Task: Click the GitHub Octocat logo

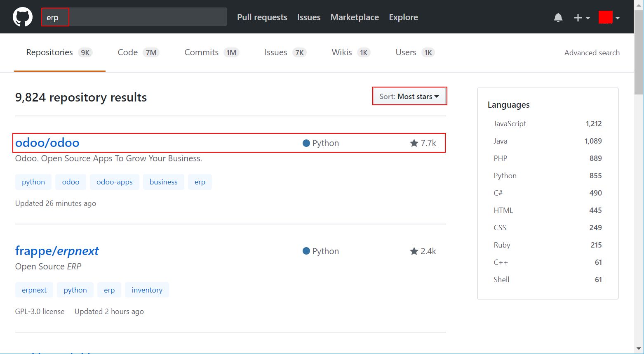Action: pyautogui.click(x=23, y=17)
